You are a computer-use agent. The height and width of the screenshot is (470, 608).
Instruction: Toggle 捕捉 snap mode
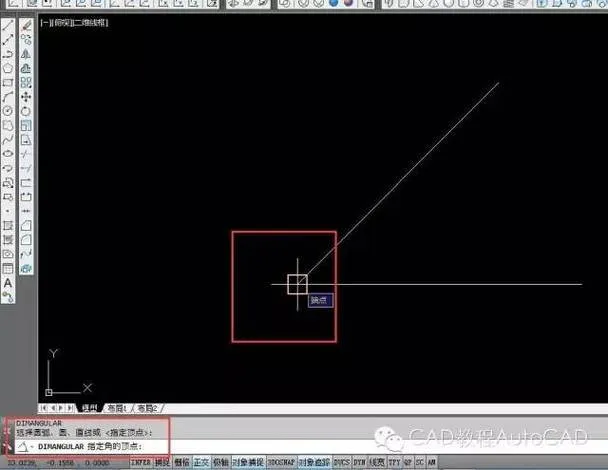(x=162, y=462)
